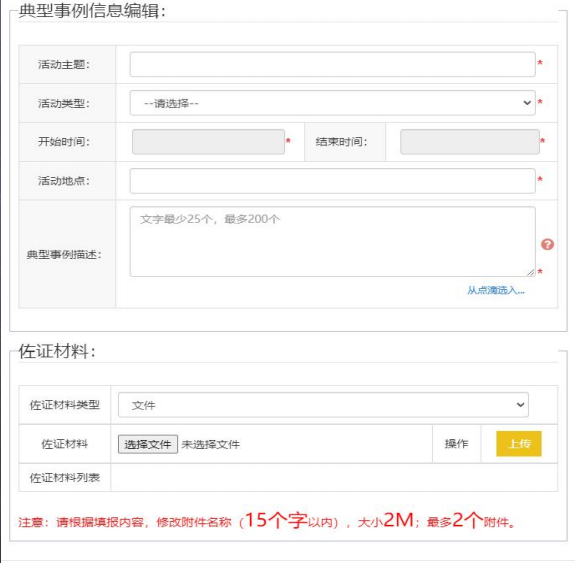The width and height of the screenshot is (575, 563).
Task: Click the 佐证材料: section heading
Action: [x=57, y=351]
